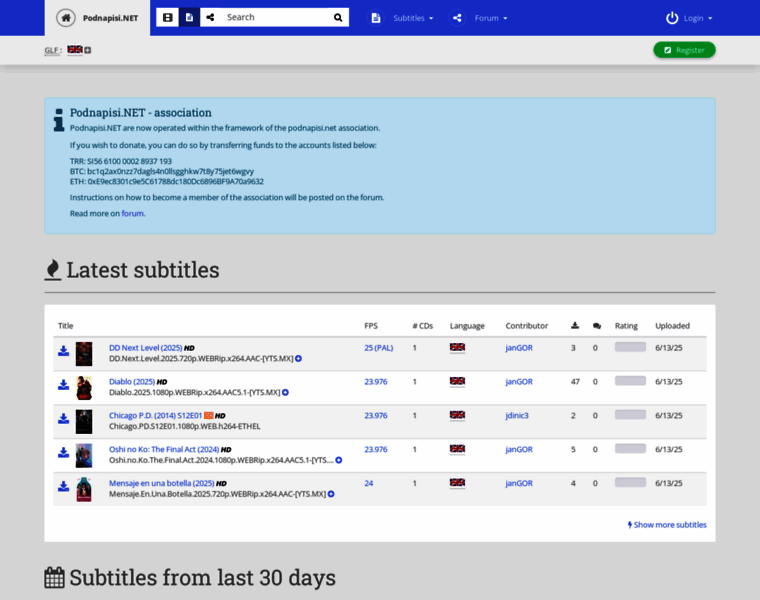Open Oshi no Ko: The Final Act link
The image size is (760, 600).
point(164,450)
